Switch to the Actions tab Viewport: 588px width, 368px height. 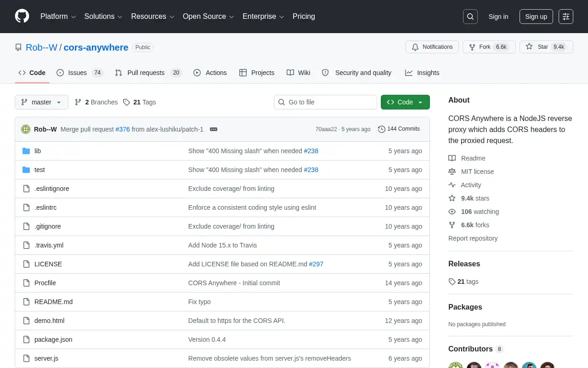tap(210, 73)
